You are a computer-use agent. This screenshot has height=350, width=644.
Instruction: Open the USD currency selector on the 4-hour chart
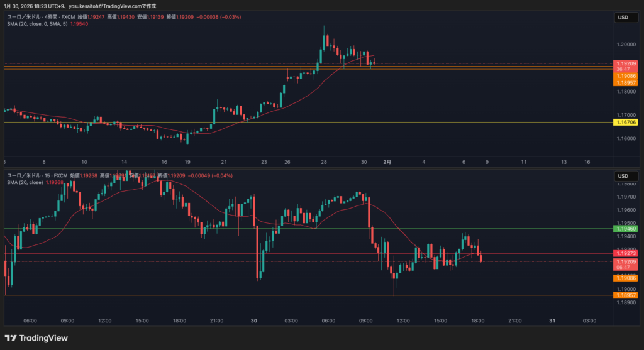(621, 18)
